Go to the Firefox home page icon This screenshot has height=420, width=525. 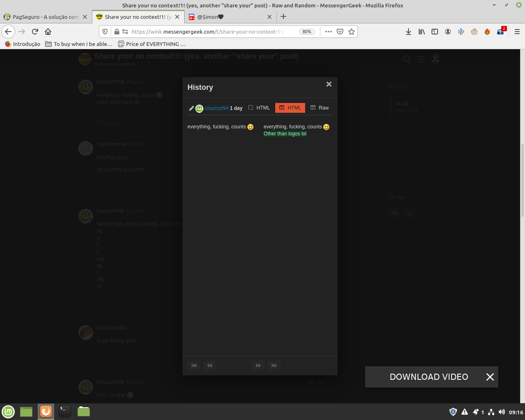[x=48, y=32]
